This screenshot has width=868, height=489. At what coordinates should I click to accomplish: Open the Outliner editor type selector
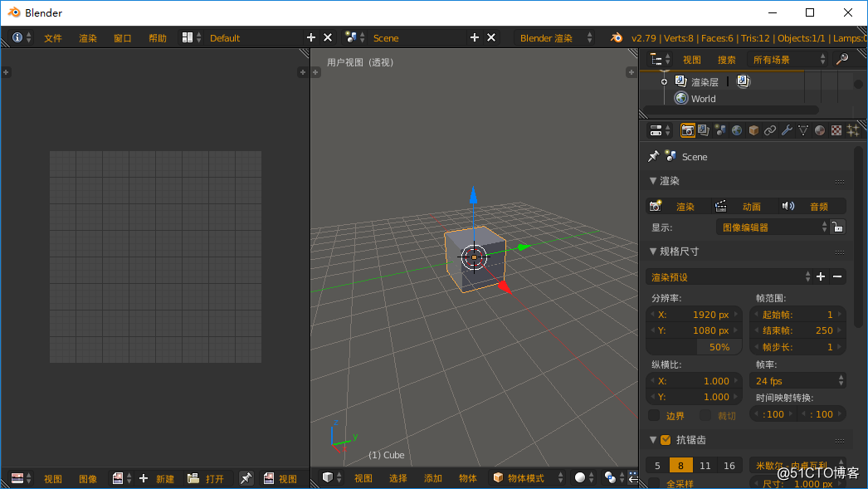[x=660, y=59]
